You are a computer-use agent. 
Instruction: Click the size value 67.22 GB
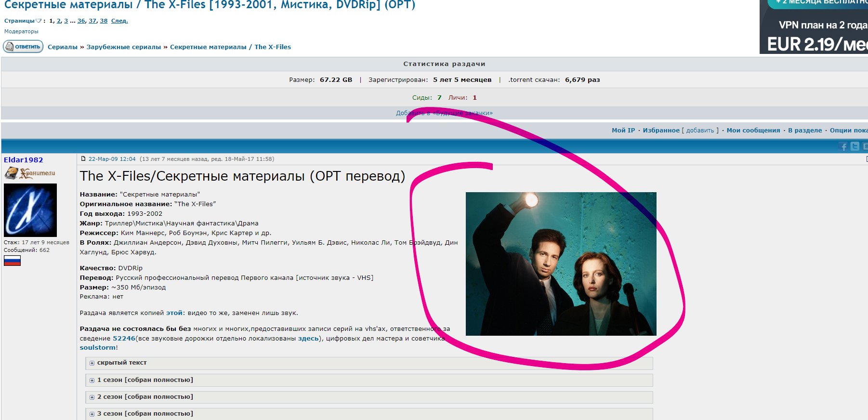(336, 80)
